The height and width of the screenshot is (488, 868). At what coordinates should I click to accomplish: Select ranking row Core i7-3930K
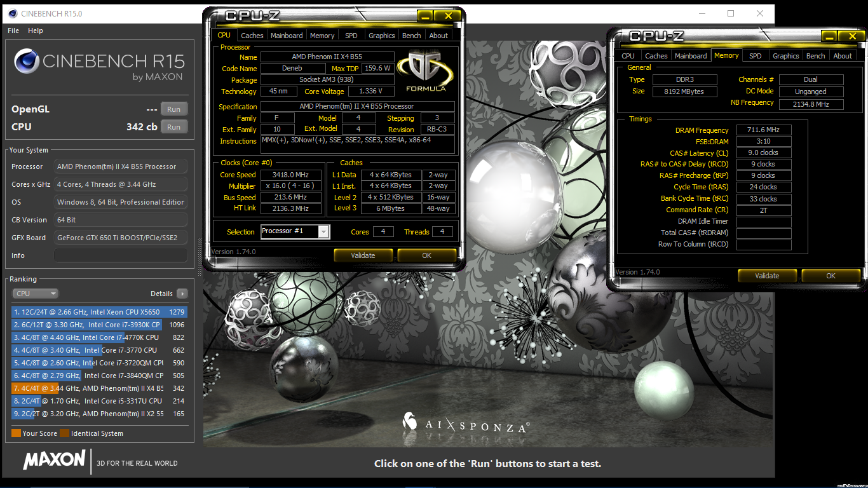click(x=99, y=325)
